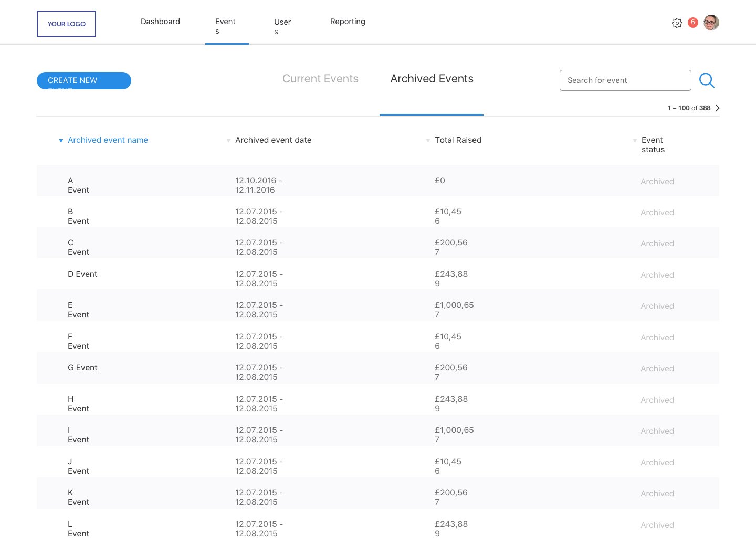Open the Dashboard nav item
The width and height of the screenshot is (756, 538).
pyautogui.click(x=160, y=22)
